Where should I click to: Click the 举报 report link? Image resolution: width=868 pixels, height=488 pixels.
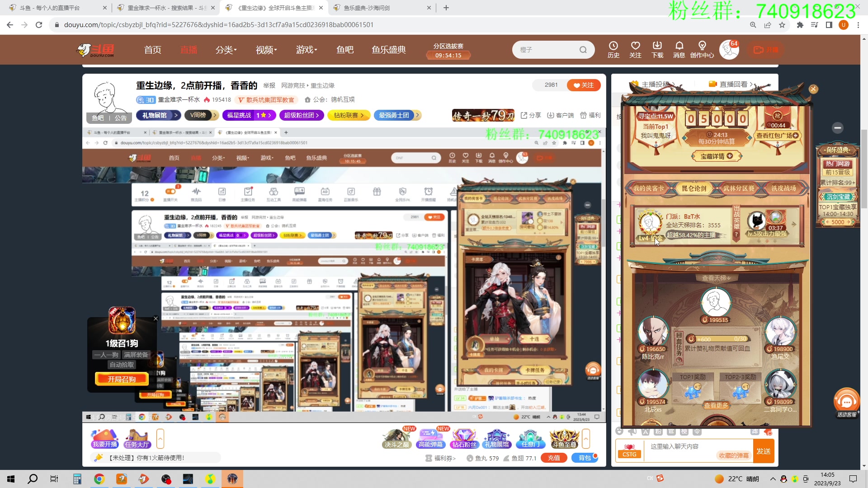pyautogui.click(x=269, y=85)
